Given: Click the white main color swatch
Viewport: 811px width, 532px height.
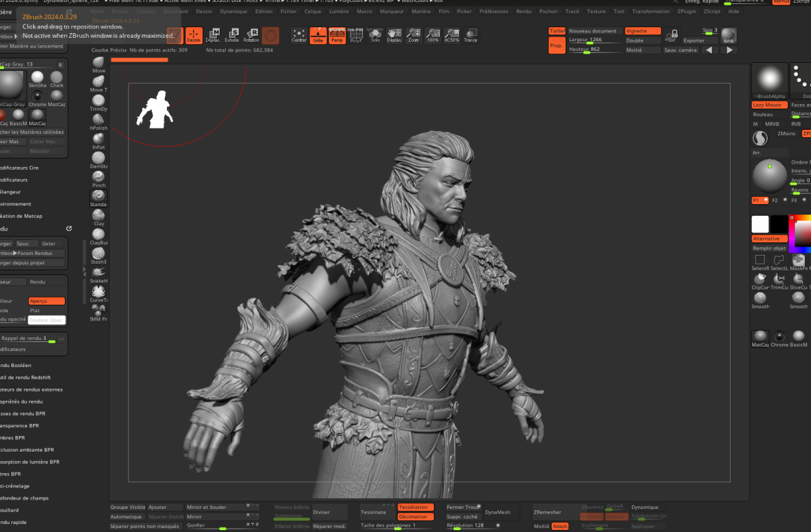Looking at the screenshot, I should coord(760,224).
